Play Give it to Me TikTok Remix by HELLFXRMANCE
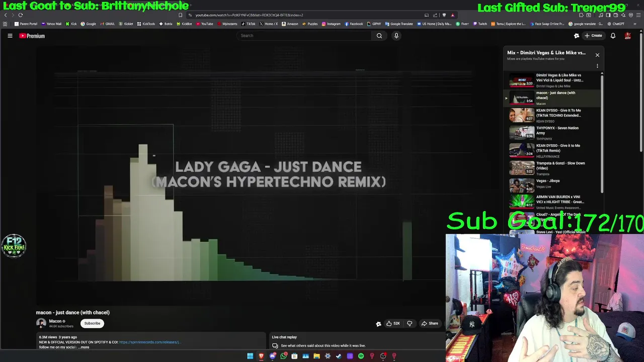Image resolution: width=644 pixels, height=362 pixels. tap(553, 151)
